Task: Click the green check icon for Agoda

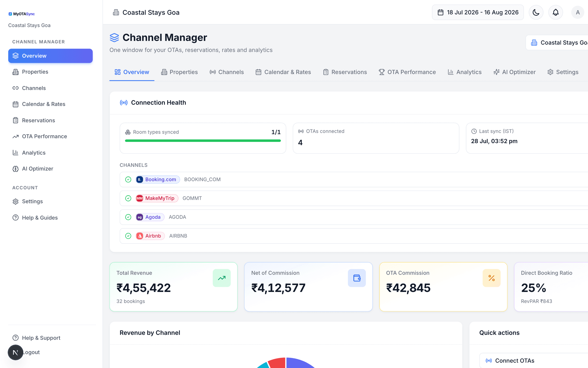Action: click(128, 217)
